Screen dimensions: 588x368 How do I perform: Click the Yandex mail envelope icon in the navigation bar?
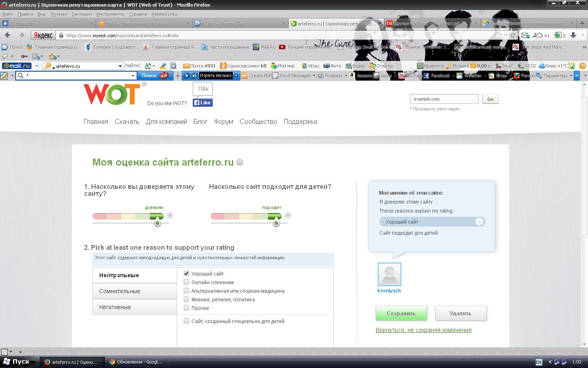click(x=525, y=36)
